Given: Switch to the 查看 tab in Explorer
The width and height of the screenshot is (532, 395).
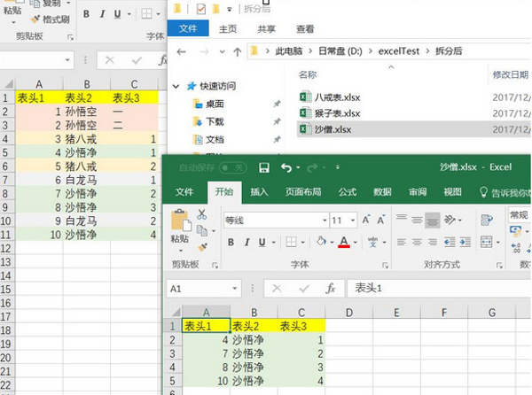Looking at the screenshot, I should tap(305, 28).
